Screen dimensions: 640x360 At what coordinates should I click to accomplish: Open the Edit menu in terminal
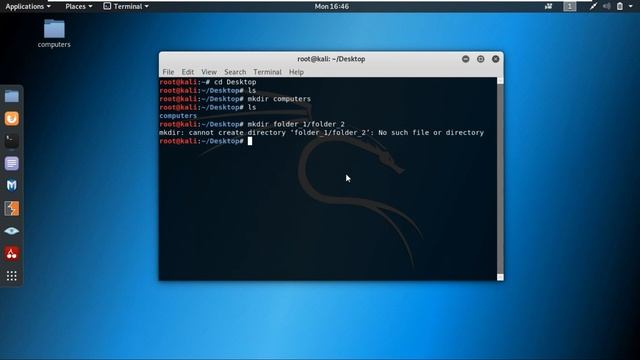coord(188,72)
